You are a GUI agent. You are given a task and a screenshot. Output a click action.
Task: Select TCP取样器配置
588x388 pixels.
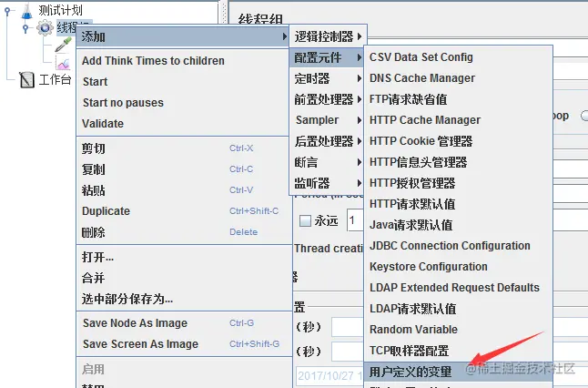(x=458, y=351)
